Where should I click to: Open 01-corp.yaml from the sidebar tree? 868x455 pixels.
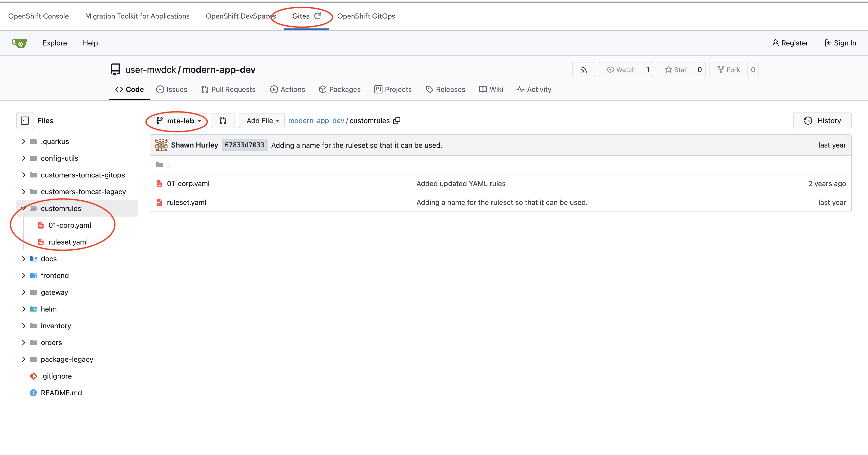coord(70,225)
